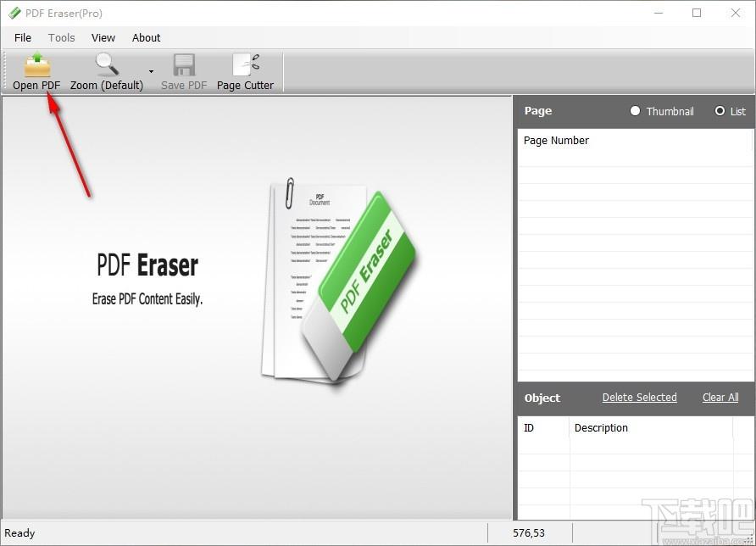Screen dimensions: 756x546
Task: Open the About menu
Action: coord(146,37)
